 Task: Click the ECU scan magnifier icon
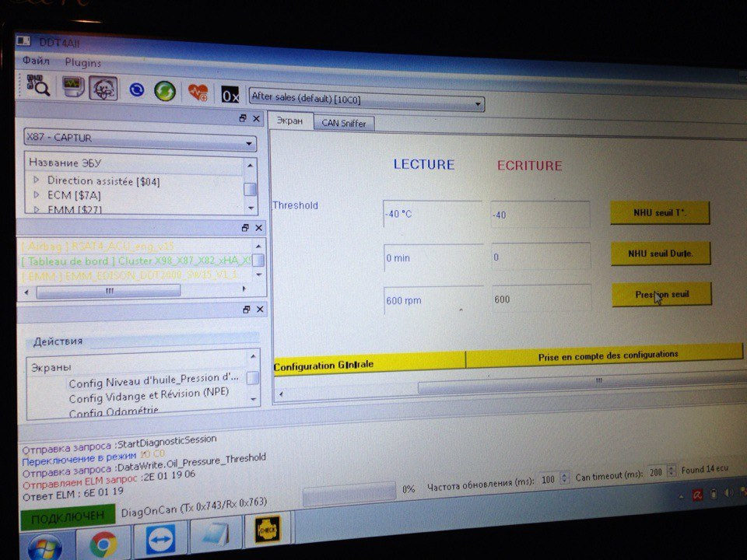coord(38,86)
